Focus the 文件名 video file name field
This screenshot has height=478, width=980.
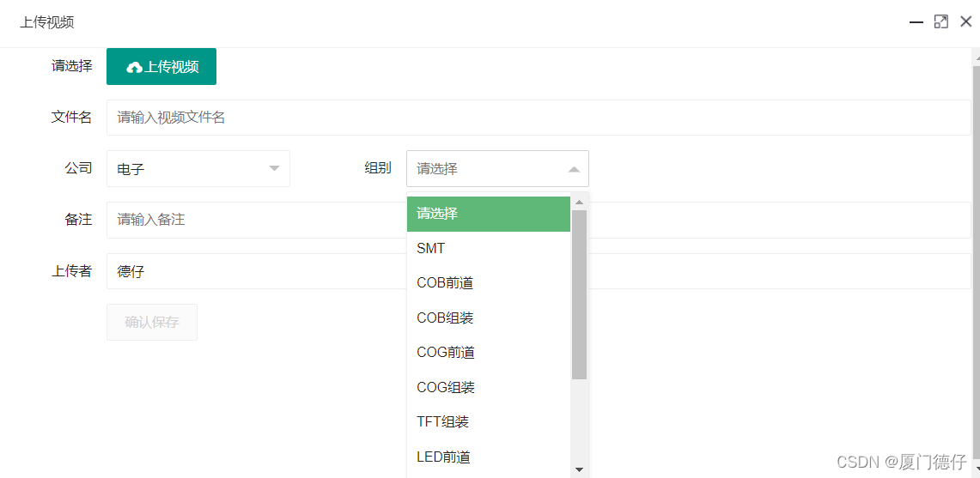(539, 118)
